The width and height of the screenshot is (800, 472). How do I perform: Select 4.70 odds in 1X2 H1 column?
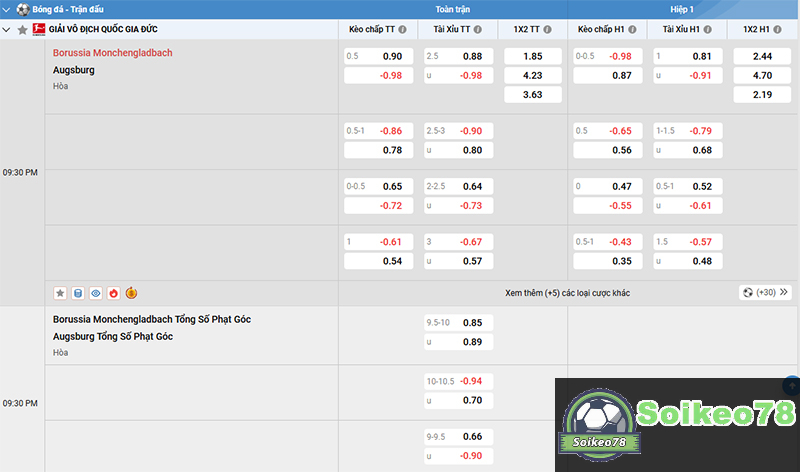[x=762, y=75]
